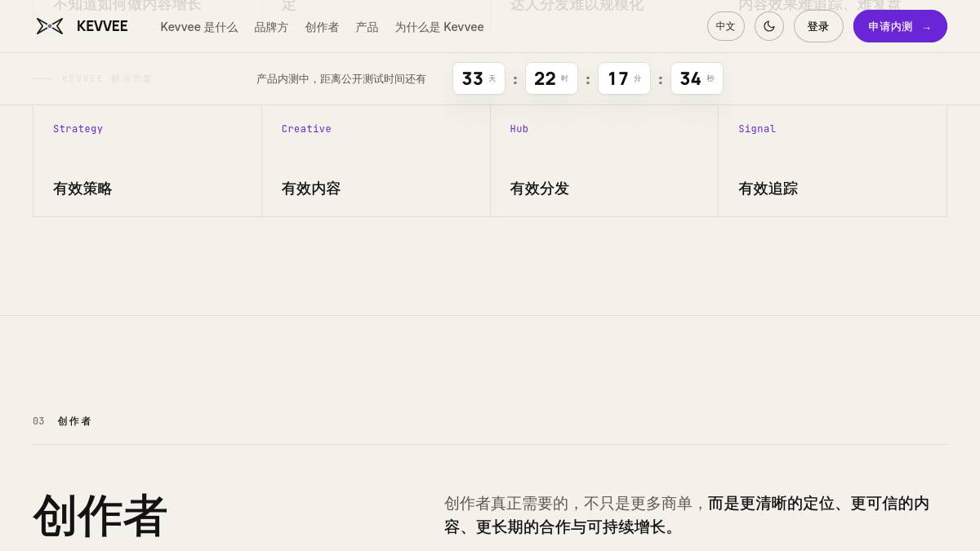Viewport: 980px width, 551px height.
Task: Click the 22 时 hours countdown box
Action: pyautogui.click(x=551, y=78)
